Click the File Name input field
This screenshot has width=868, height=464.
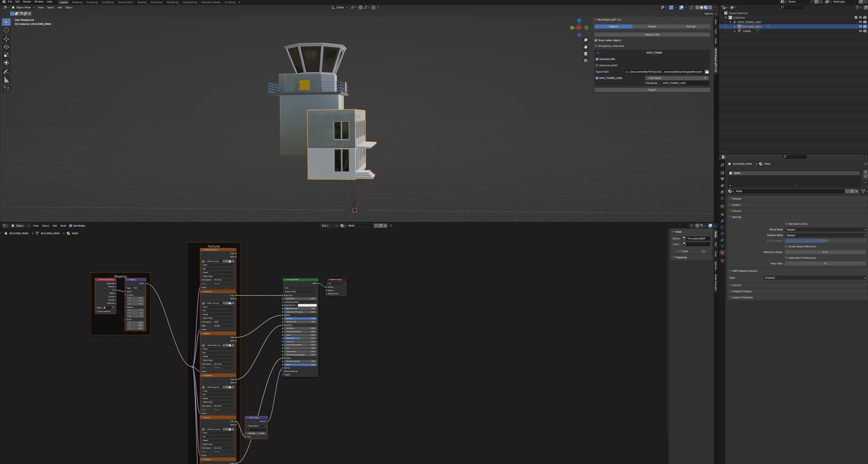pyautogui.click(x=684, y=83)
